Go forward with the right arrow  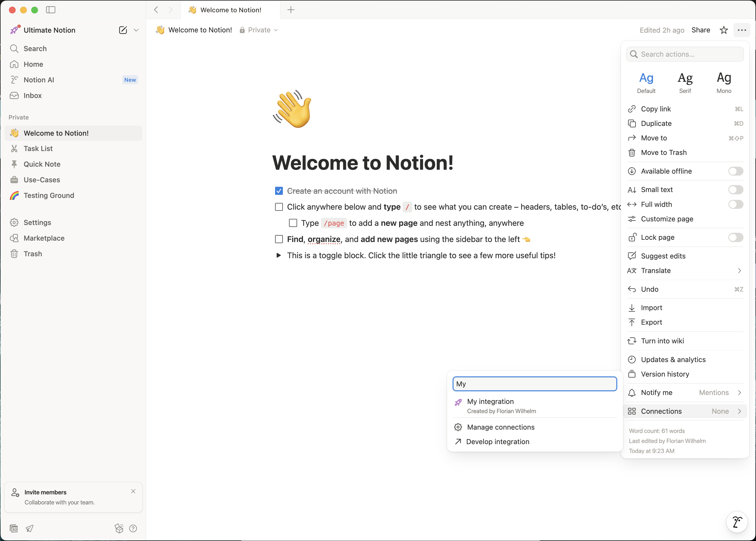pyautogui.click(x=170, y=10)
